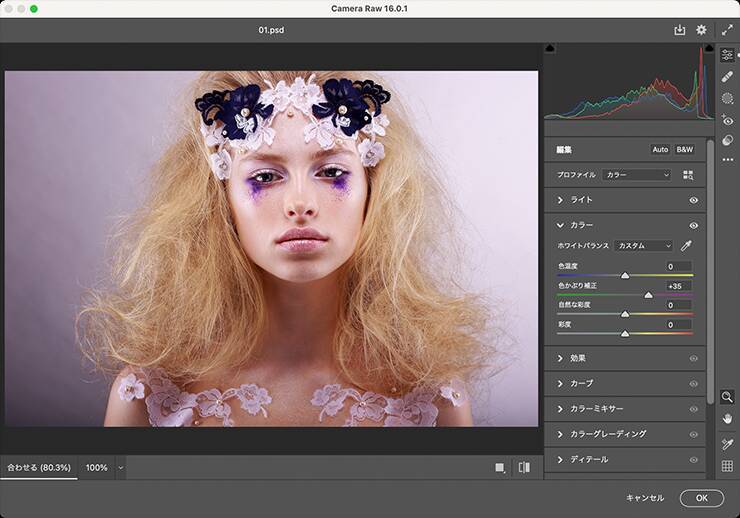Select the Red Eye removal tool
Viewport: 740px width, 518px height.
pos(727,120)
